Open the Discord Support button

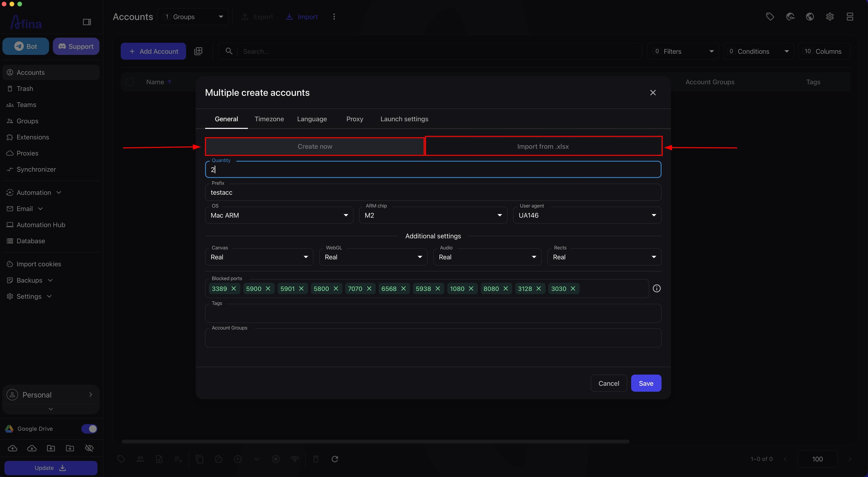point(76,47)
